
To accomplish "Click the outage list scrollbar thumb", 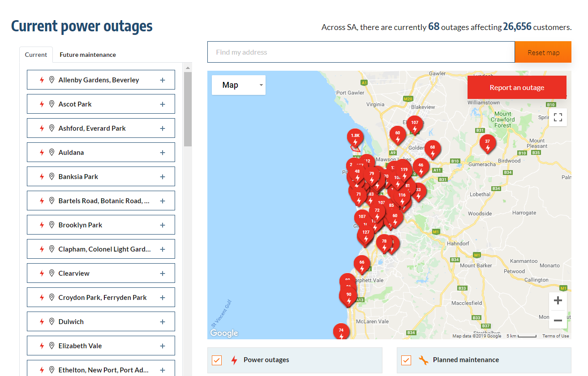I will tap(188, 109).
